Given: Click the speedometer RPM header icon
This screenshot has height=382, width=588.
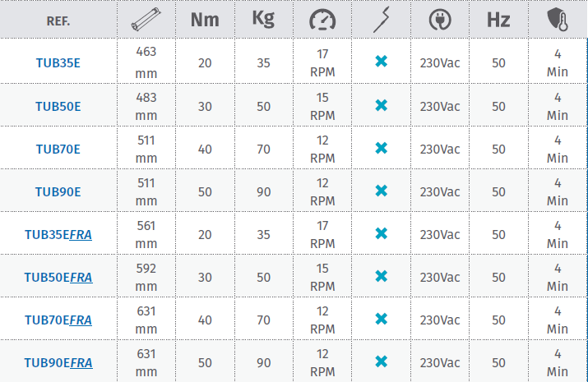Looking at the screenshot, I should [x=322, y=20].
